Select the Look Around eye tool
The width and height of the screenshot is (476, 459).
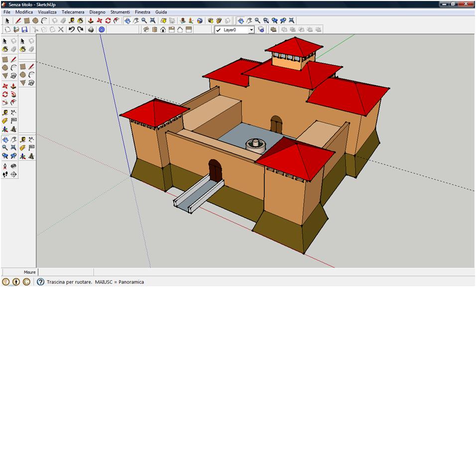[x=13, y=166]
